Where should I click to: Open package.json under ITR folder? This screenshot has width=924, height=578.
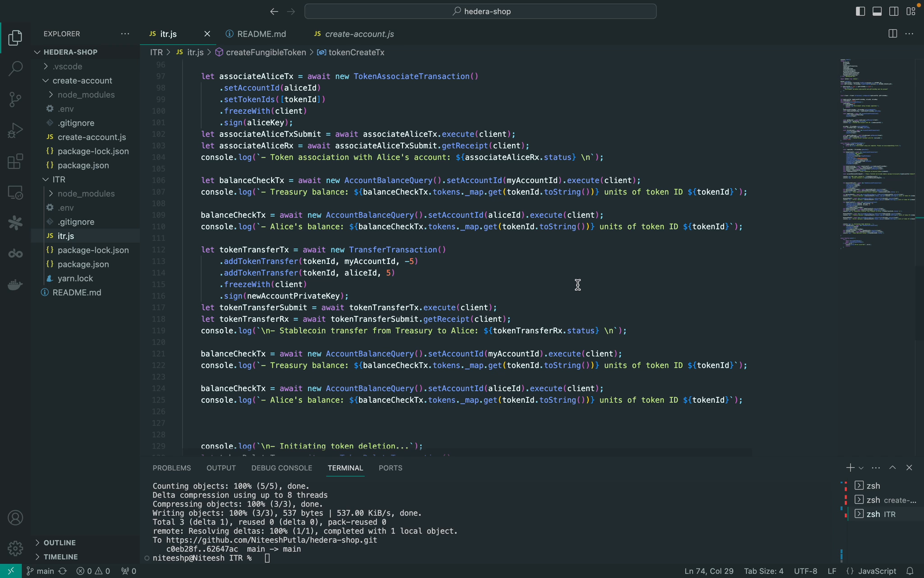(x=86, y=264)
